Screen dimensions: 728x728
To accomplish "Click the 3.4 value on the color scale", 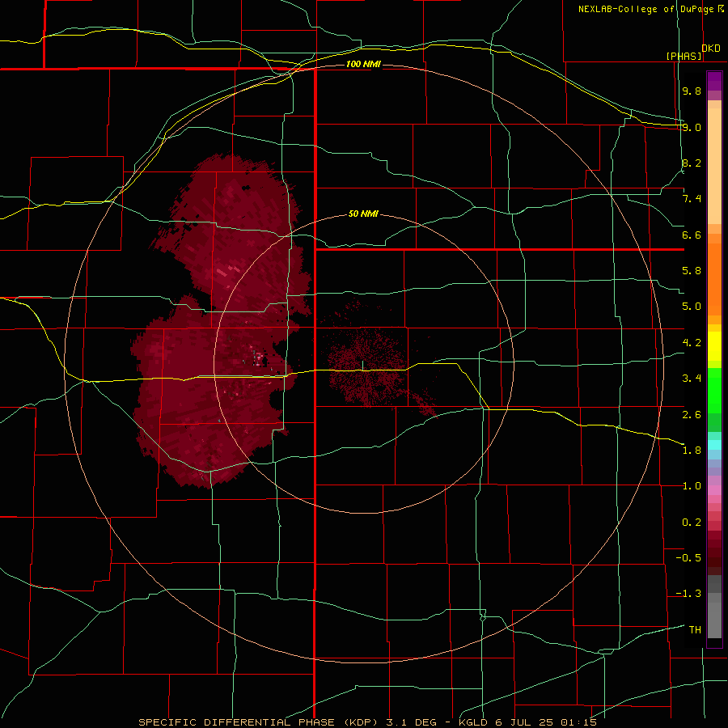I will 692,379.
